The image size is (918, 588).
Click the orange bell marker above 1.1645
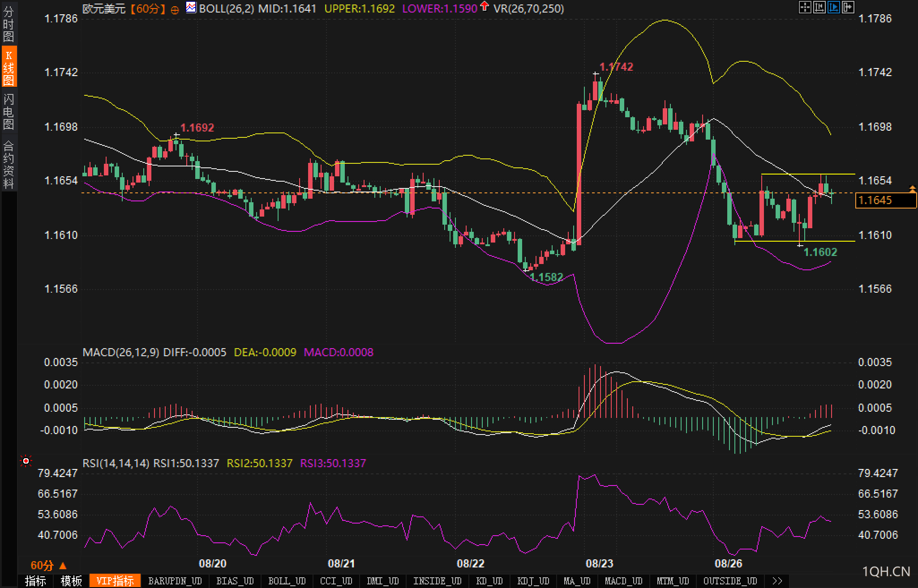pyautogui.click(x=912, y=189)
